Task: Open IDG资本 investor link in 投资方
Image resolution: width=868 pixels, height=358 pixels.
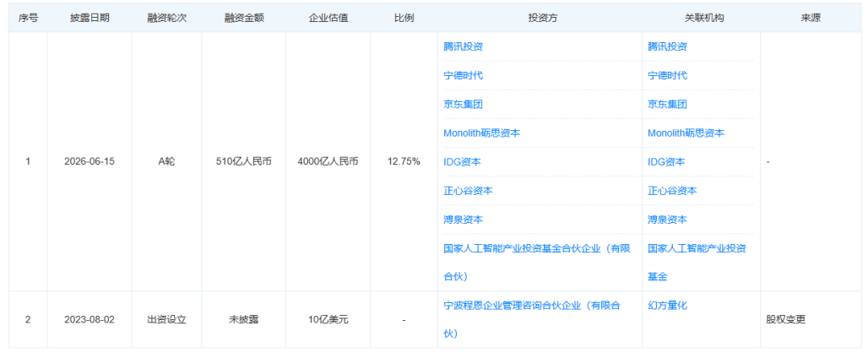Action: coord(462,162)
